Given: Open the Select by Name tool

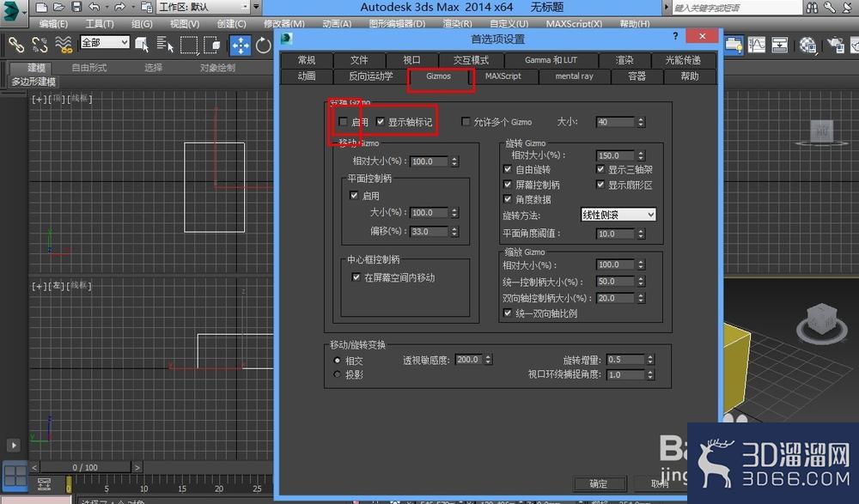Looking at the screenshot, I should pos(164,45).
